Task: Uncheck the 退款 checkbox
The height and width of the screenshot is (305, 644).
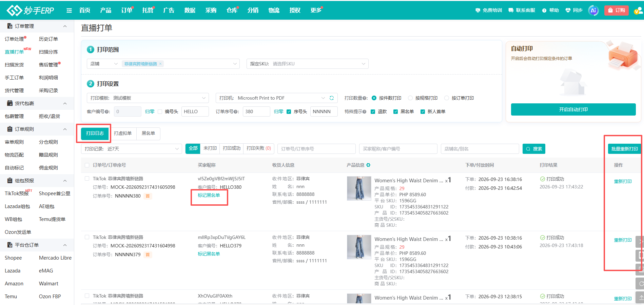Action: (x=373, y=111)
